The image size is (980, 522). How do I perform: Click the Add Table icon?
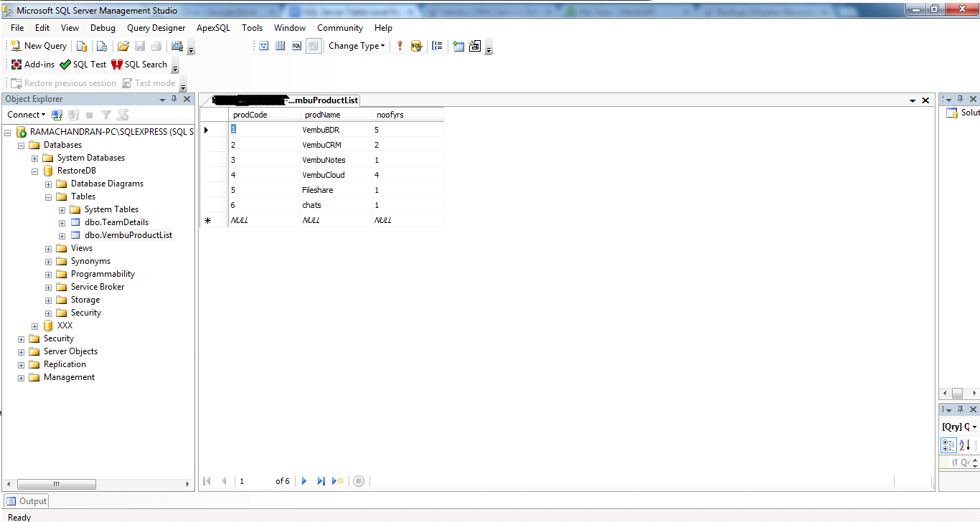(458, 46)
